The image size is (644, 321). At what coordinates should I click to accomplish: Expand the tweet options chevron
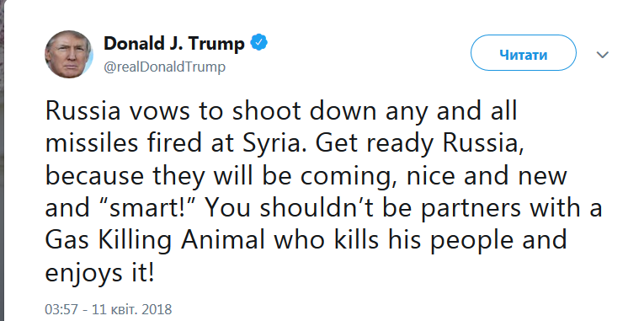point(602,55)
